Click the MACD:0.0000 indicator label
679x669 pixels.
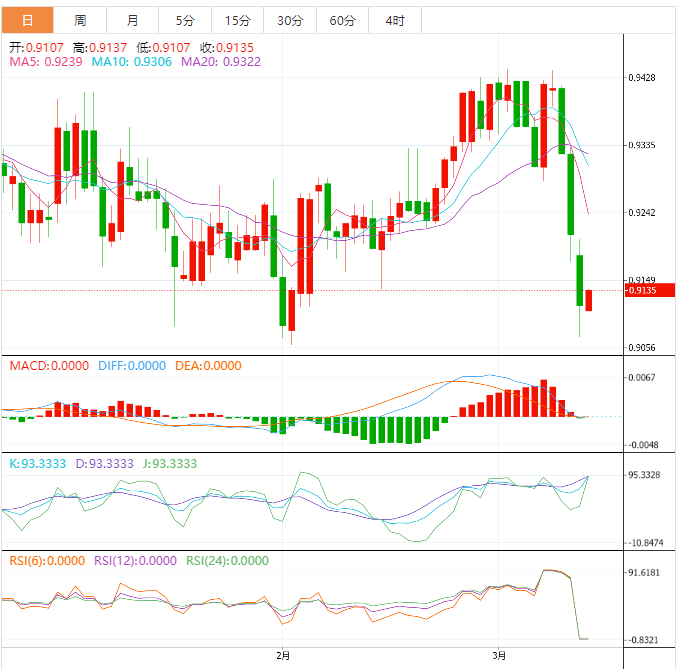coord(49,366)
